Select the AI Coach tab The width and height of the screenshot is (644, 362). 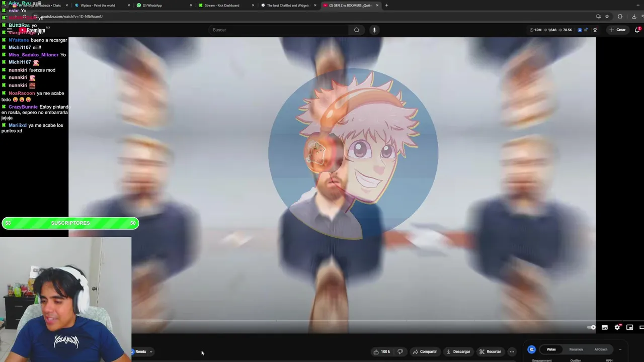tap(601, 349)
